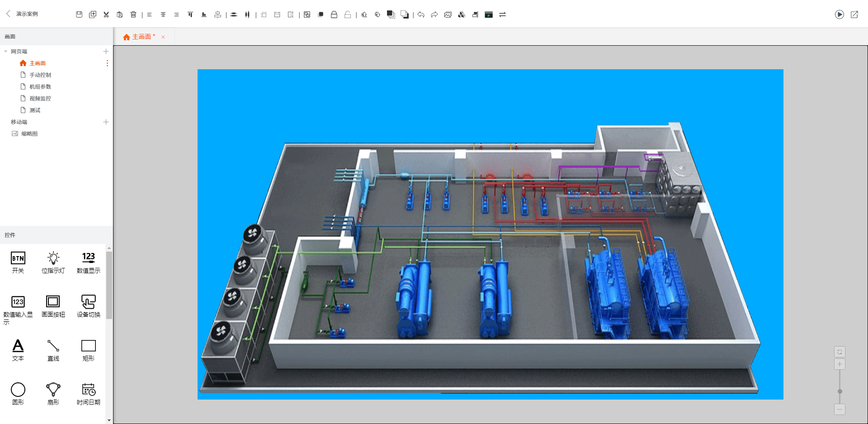Align right toolbar icon
868x424 pixels.
(x=177, y=14)
